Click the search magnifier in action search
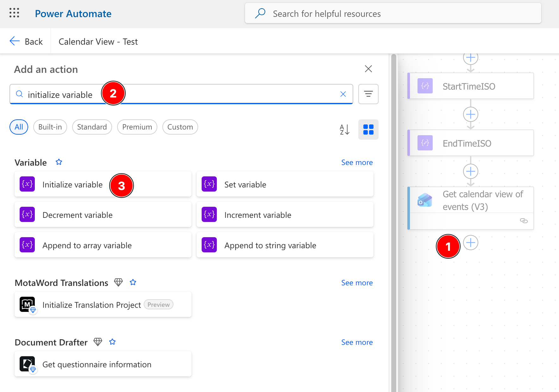559x392 pixels. point(19,94)
